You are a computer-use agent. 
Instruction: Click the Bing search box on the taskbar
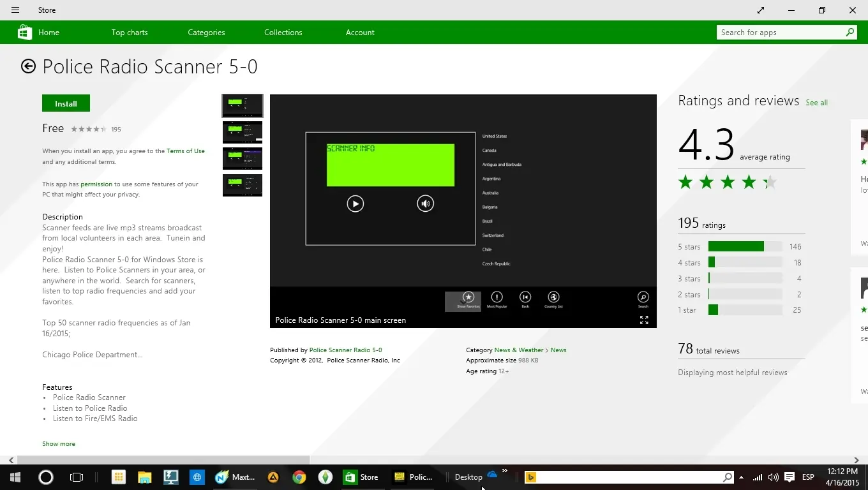tap(629, 477)
